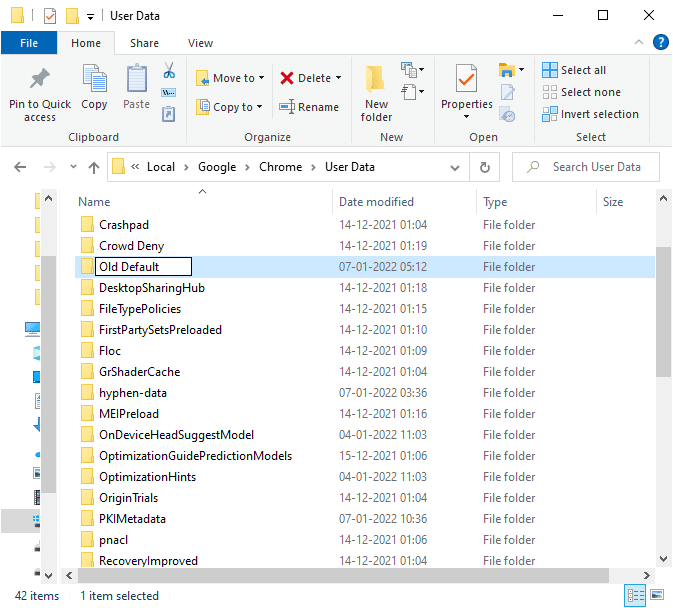
Task: Click the Copy path icon
Action: tap(169, 93)
